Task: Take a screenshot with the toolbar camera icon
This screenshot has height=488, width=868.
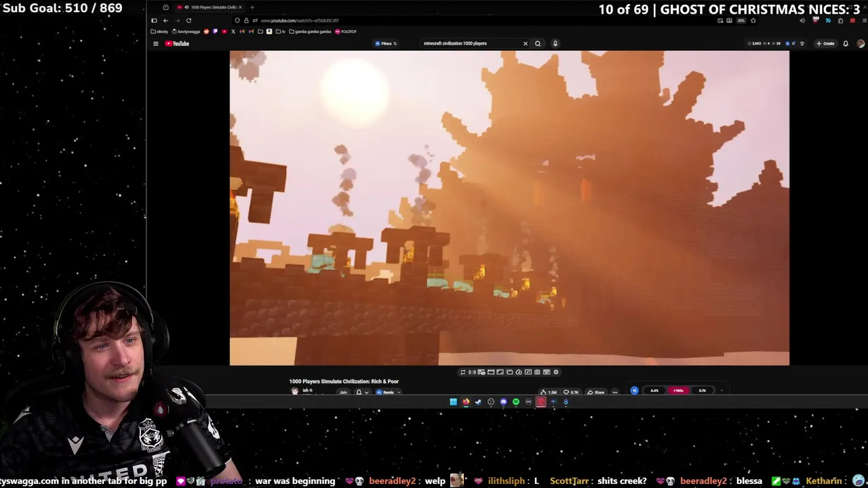Action: [537, 372]
